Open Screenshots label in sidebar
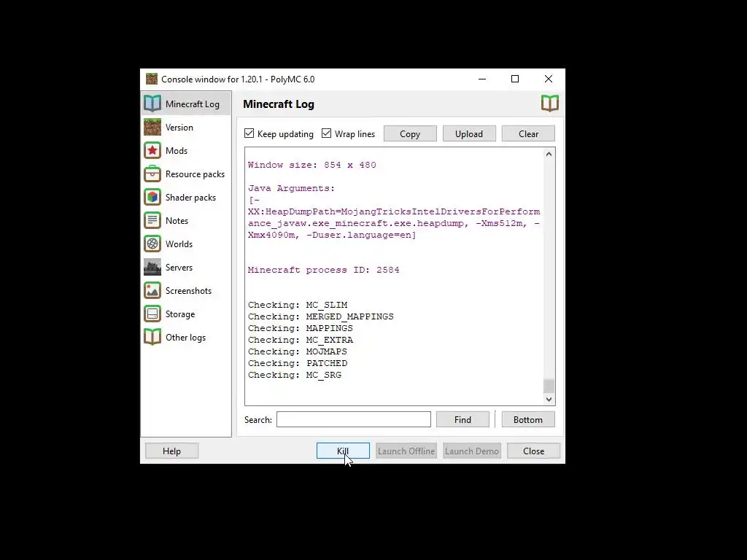 (x=189, y=290)
